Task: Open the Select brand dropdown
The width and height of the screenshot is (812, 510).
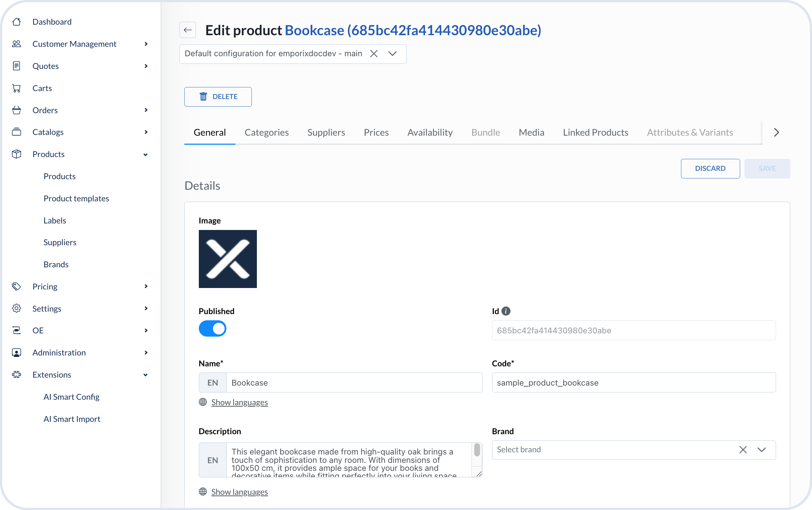Action: click(762, 449)
